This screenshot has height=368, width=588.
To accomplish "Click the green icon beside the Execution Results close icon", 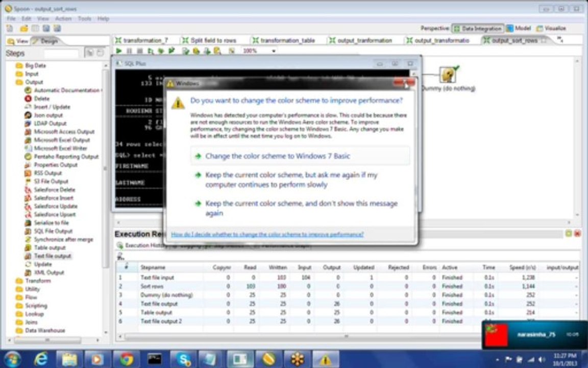I will click(x=569, y=234).
